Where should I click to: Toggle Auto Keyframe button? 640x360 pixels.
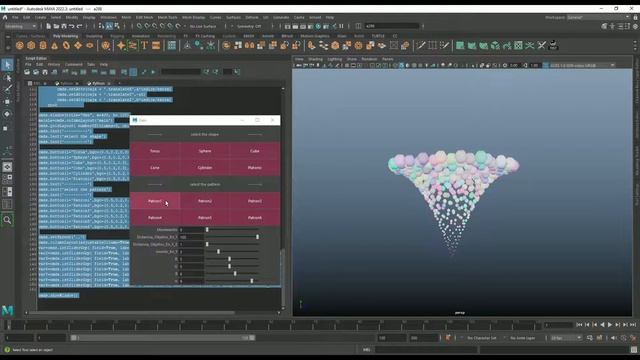[x=448, y=338]
